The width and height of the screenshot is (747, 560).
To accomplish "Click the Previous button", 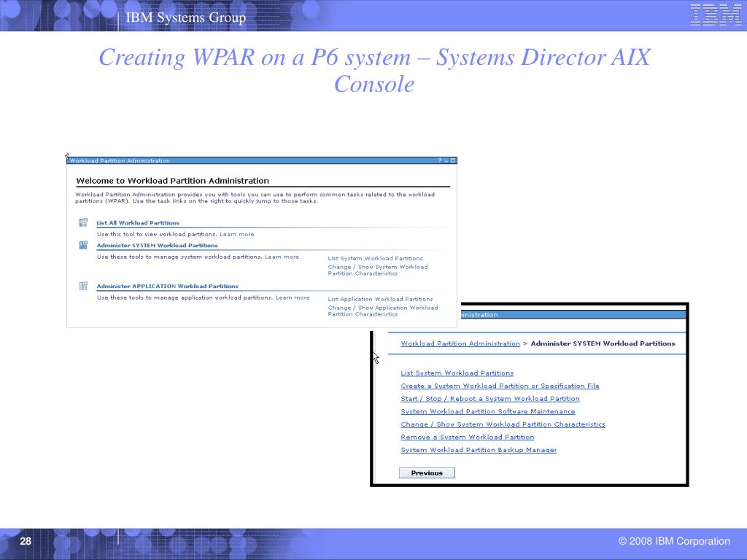I will pos(427,472).
